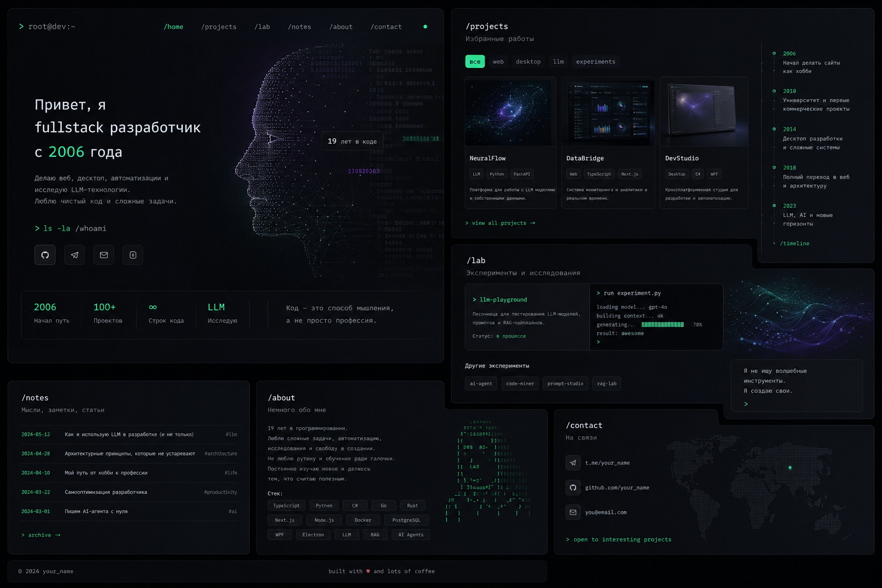Open the DataBridge project thumbnail
The height and width of the screenshot is (588, 882).
tap(608, 112)
